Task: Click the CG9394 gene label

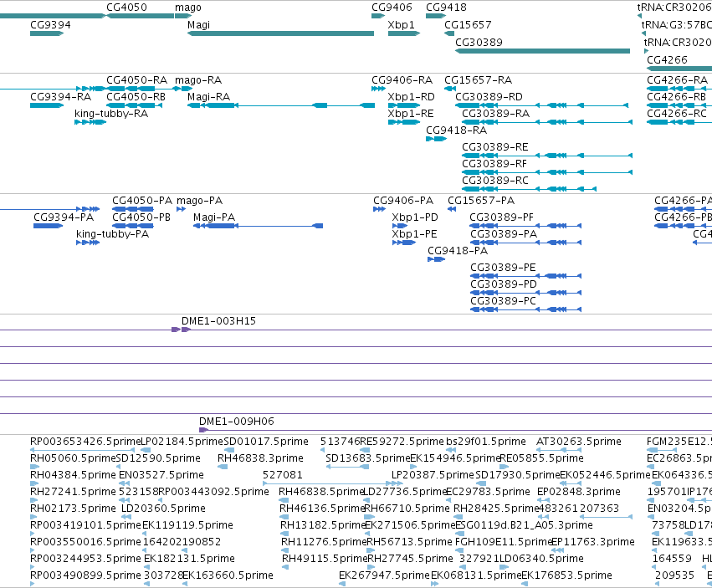Action: [x=50, y=25]
